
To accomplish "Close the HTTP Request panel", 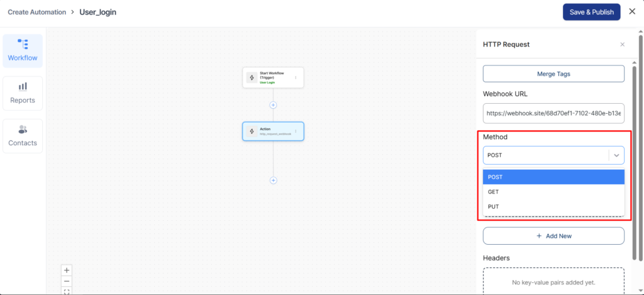I will point(622,45).
